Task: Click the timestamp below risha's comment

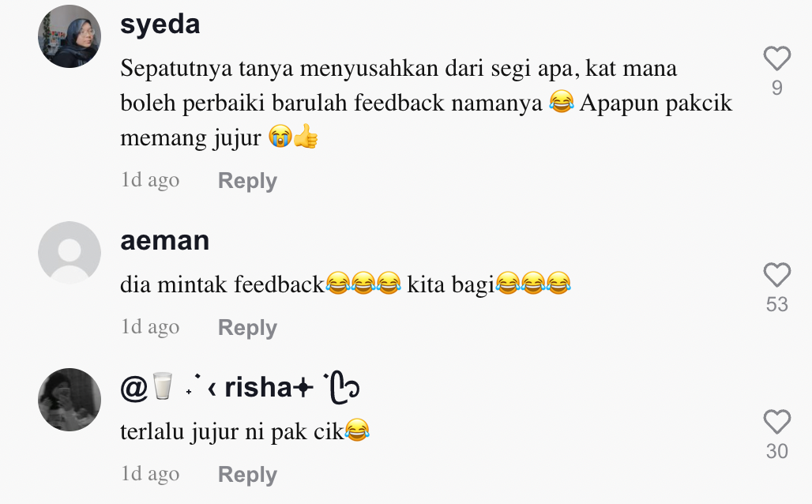Action: click(x=150, y=475)
